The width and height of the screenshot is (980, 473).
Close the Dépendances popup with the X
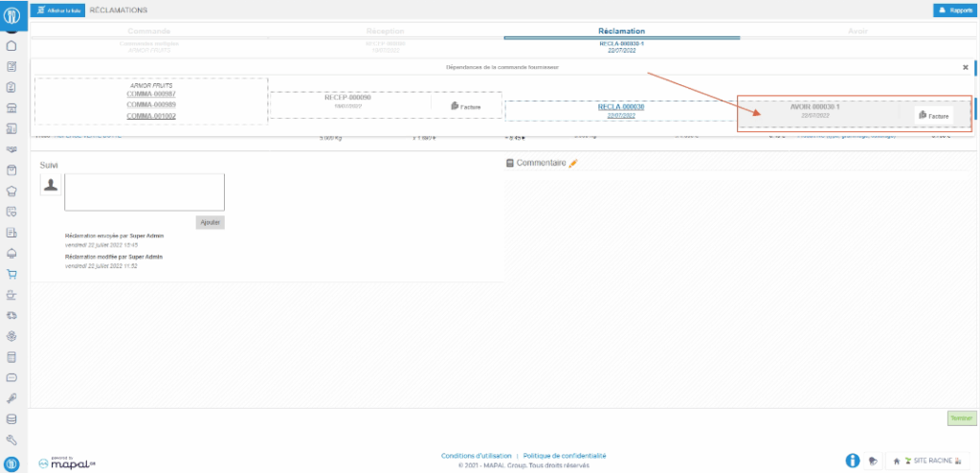965,68
